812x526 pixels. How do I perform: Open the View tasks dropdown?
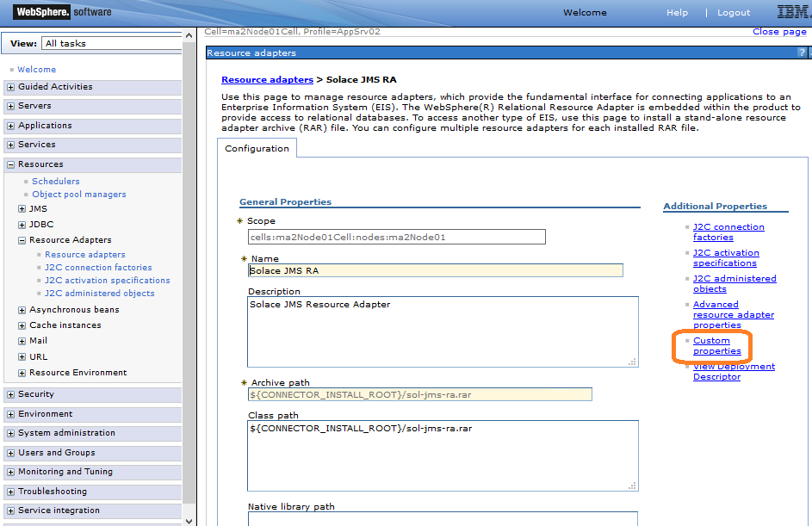[x=112, y=43]
